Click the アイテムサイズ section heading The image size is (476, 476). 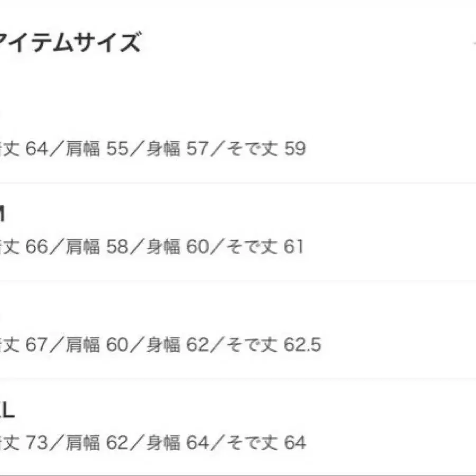[70, 43]
